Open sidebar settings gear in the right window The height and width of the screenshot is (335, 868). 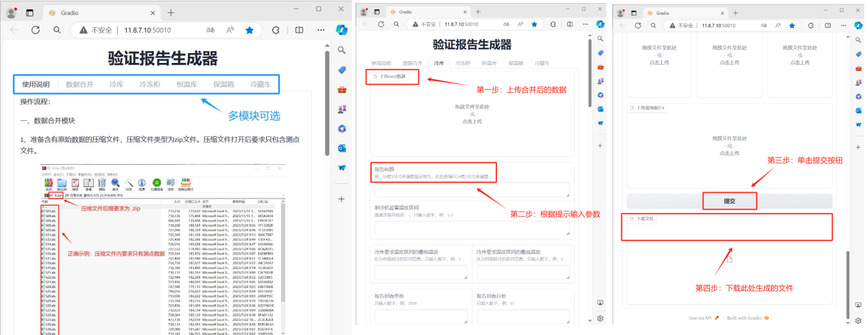coord(858,321)
